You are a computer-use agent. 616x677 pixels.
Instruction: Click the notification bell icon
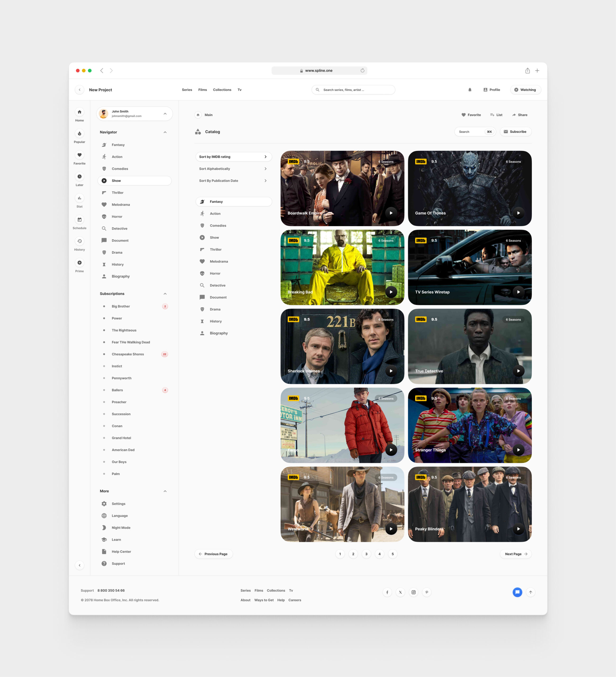(x=470, y=90)
